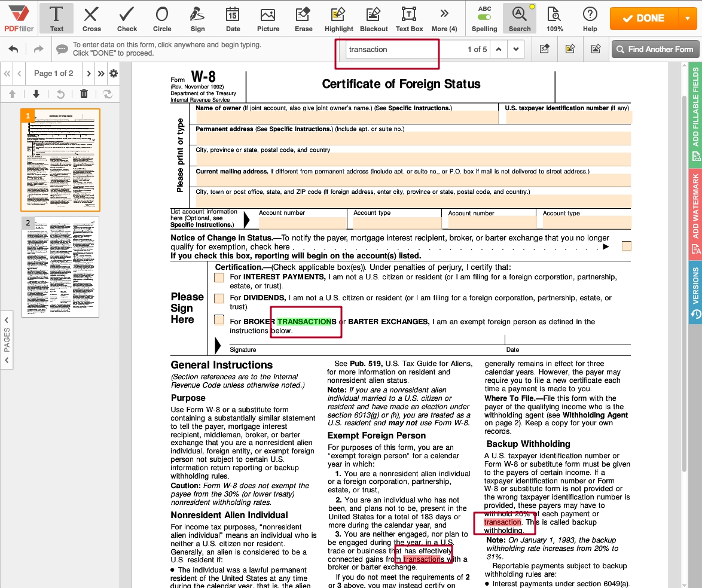Screen dimensions: 702x588
Task: Click the erase found text icon
Action: [x=544, y=49]
